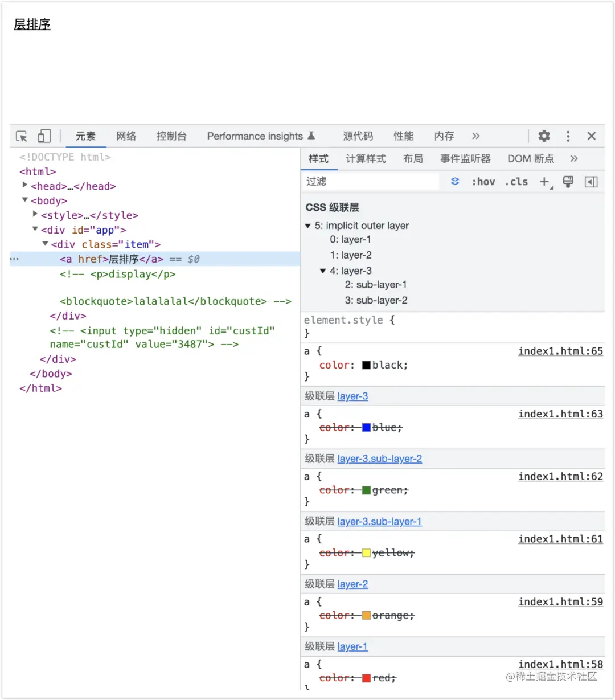Open the rendering emulation paintbrush icon
This screenshot has width=615, height=700.
[568, 182]
